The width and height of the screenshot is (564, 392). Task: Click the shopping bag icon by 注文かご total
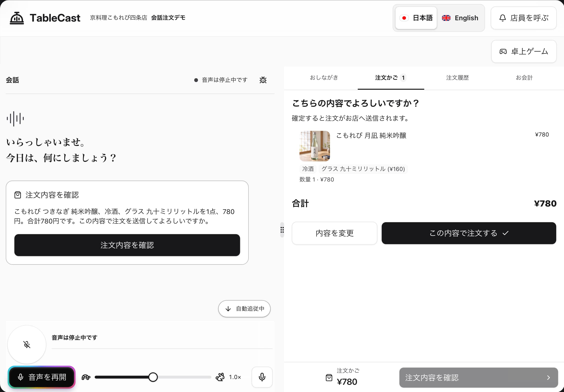(329, 377)
